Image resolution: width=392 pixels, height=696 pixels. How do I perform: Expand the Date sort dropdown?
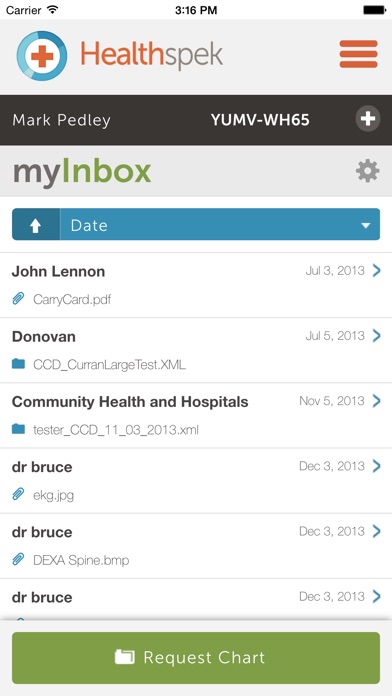coord(220,225)
